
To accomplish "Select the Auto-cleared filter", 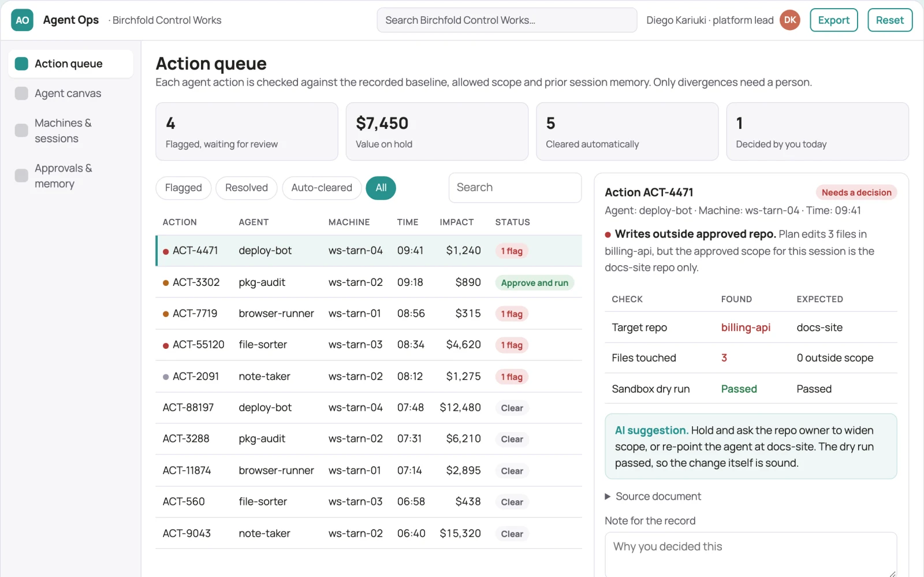I will click(322, 188).
